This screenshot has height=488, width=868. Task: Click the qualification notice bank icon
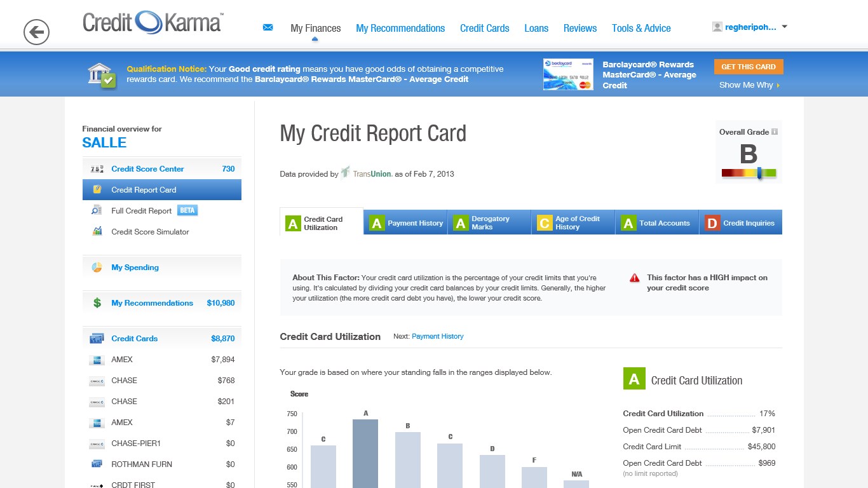click(x=102, y=76)
